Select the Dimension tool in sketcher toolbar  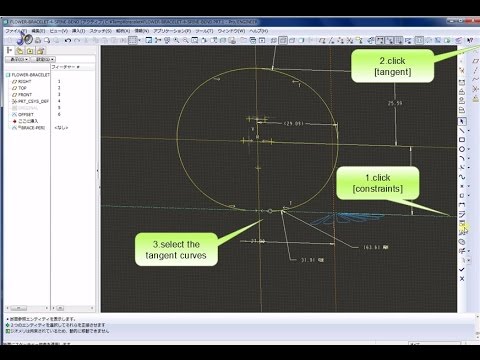point(462,205)
